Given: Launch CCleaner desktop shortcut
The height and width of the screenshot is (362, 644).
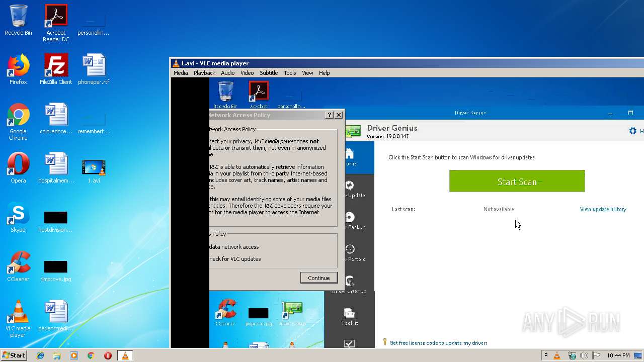Looking at the screenshot, I should coord(18,266).
